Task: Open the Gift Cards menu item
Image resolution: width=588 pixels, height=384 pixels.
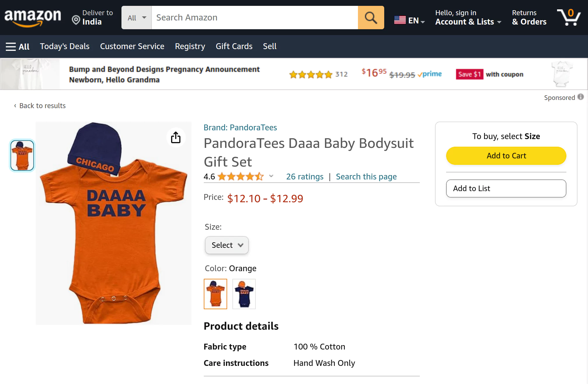Action: [x=234, y=46]
